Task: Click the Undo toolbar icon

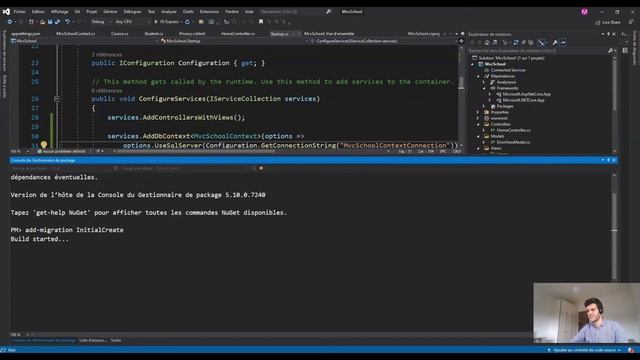Action: coord(67,22)
